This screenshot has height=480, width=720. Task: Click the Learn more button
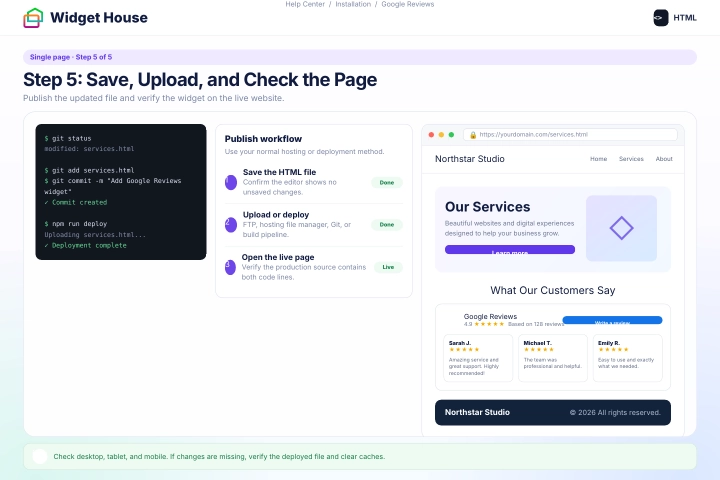pos(510,249)
